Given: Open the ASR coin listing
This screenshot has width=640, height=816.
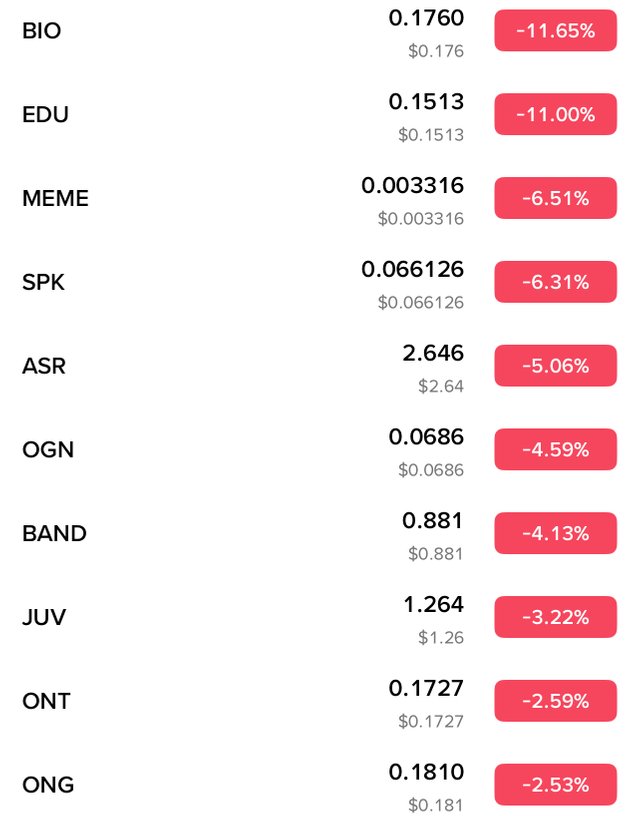Looking at the screenshot, I should coord(320,366).
